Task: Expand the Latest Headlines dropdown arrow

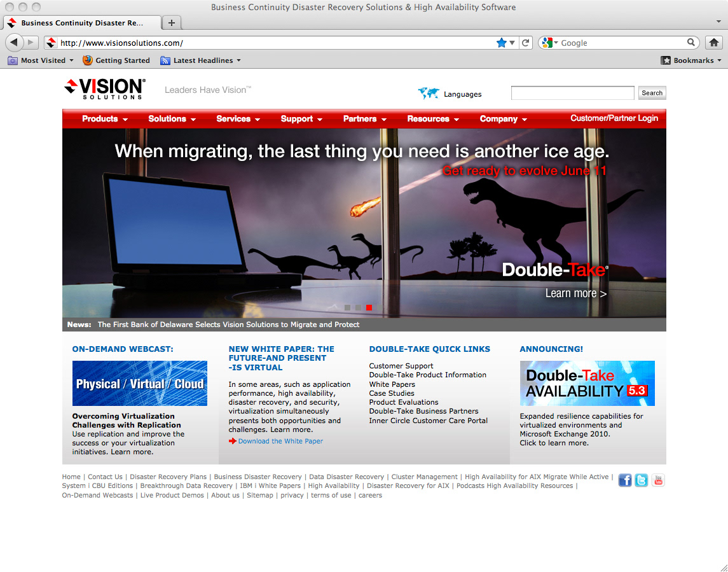Action: pyautogui.click(x=238, y=60)
